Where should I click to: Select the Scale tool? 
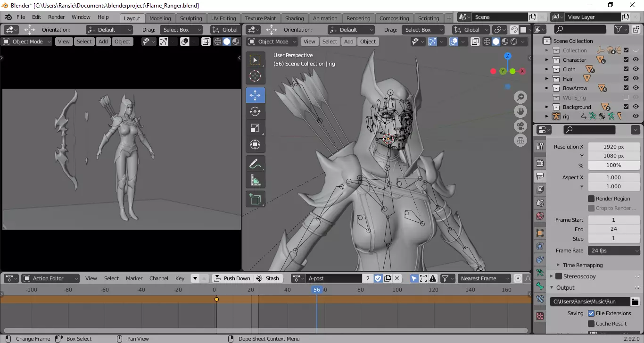click(255, 128)
